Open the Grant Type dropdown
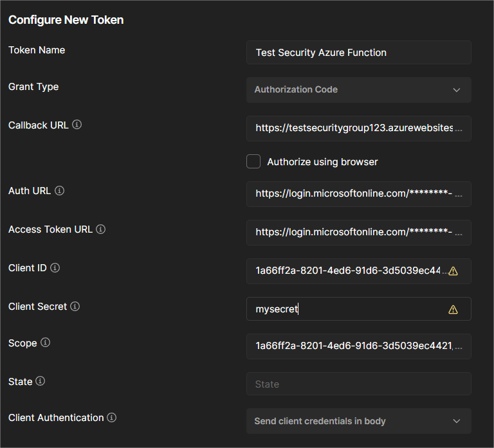The height and width of the screenshot is (448, 494). [x=358, y=90]
